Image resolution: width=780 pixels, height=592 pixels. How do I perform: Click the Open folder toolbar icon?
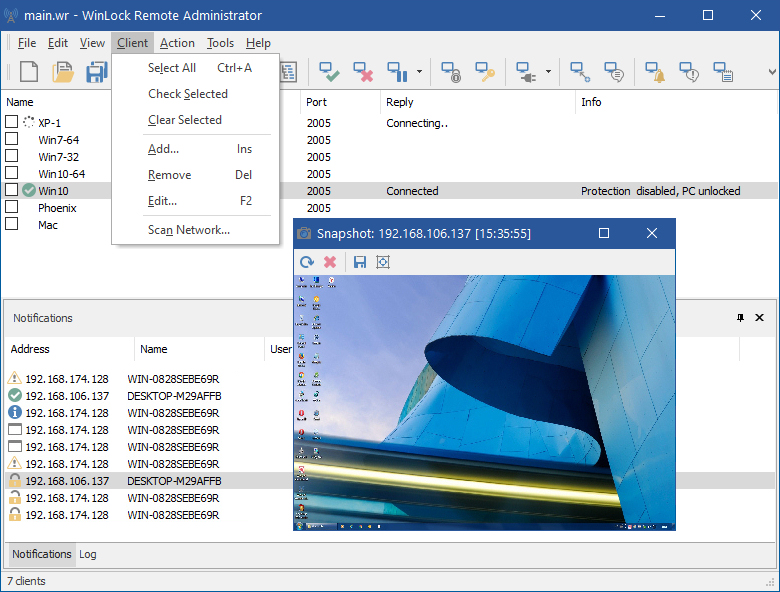click(63, 72)
